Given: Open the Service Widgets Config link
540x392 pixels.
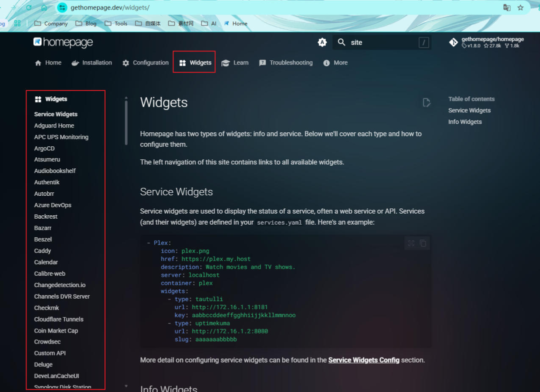Looking at the screenshot, I should tap(363, 360).
